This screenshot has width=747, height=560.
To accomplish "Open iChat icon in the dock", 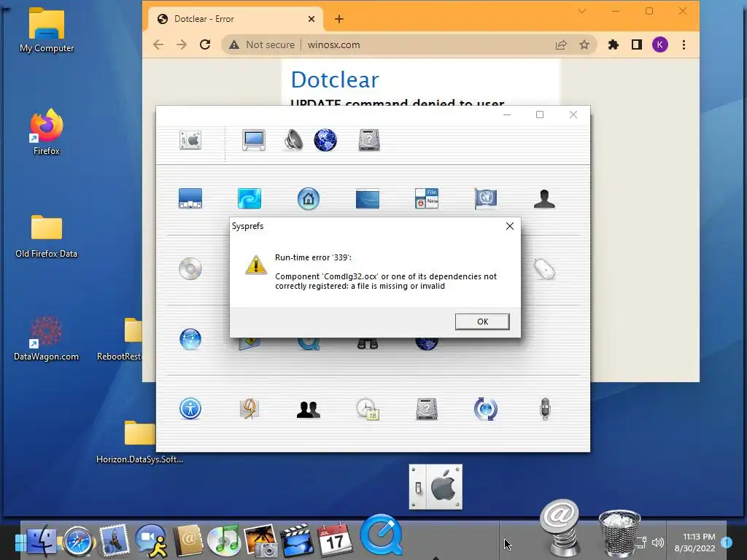I will [x=151, y=541].
